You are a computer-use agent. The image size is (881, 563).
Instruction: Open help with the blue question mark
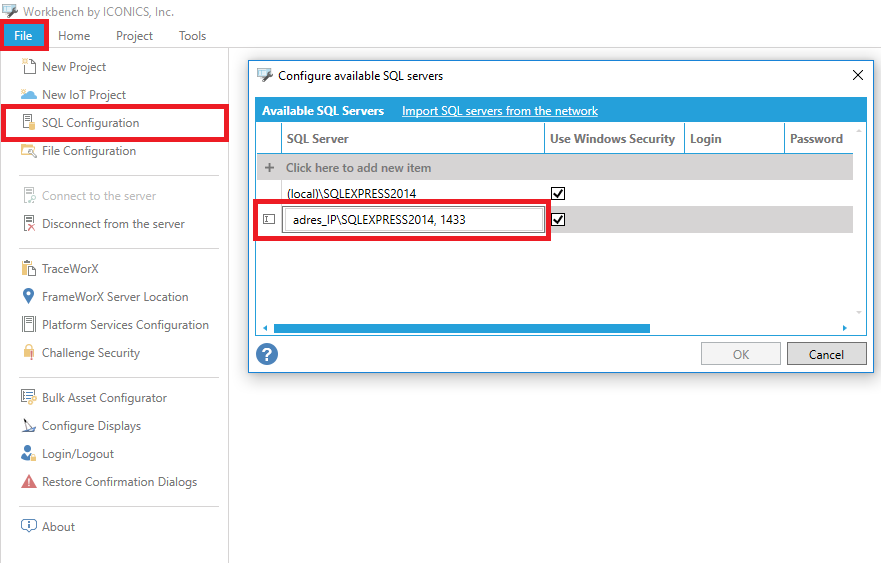pos(267,354)
